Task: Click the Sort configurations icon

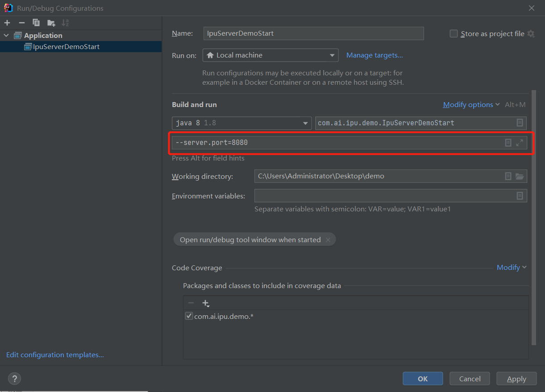Action: 65,23
